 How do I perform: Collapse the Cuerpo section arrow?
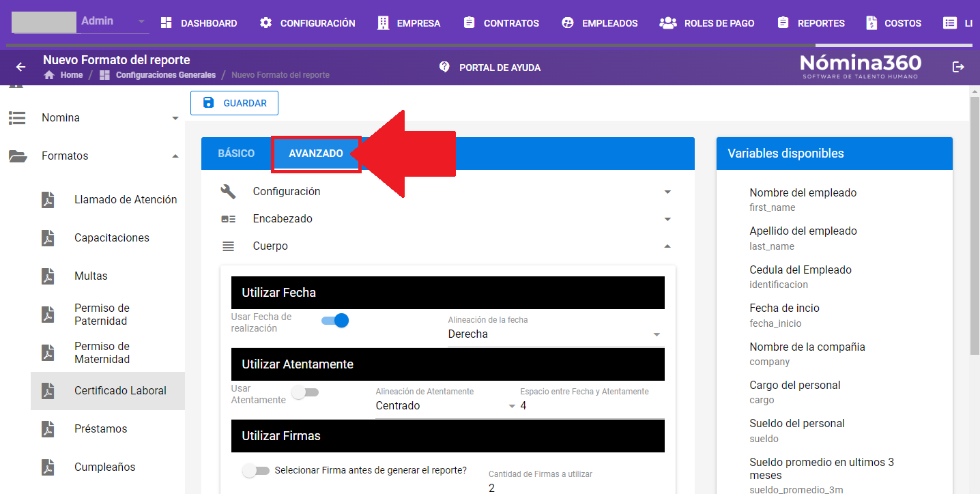click(667, 246)
